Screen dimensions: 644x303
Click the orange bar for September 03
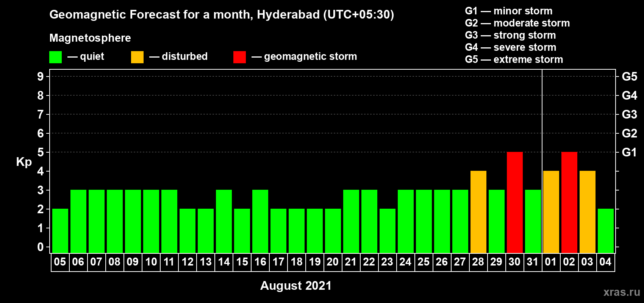point(588,212)
